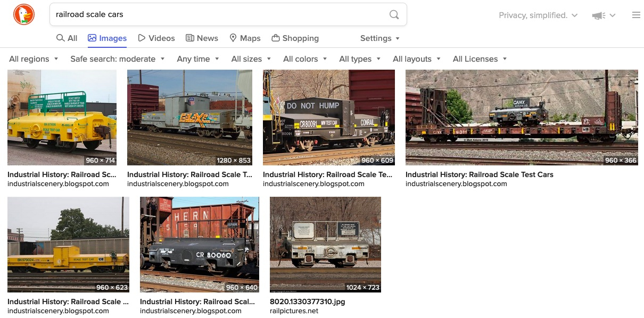Click the megaphone icon in header
Screen dimensions: 644x318
[599, 16]
